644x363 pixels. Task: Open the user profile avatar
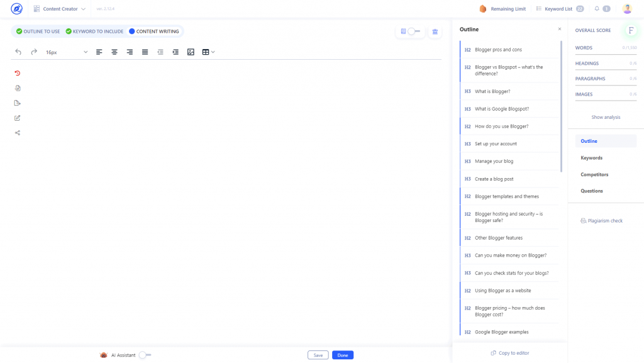627,9
